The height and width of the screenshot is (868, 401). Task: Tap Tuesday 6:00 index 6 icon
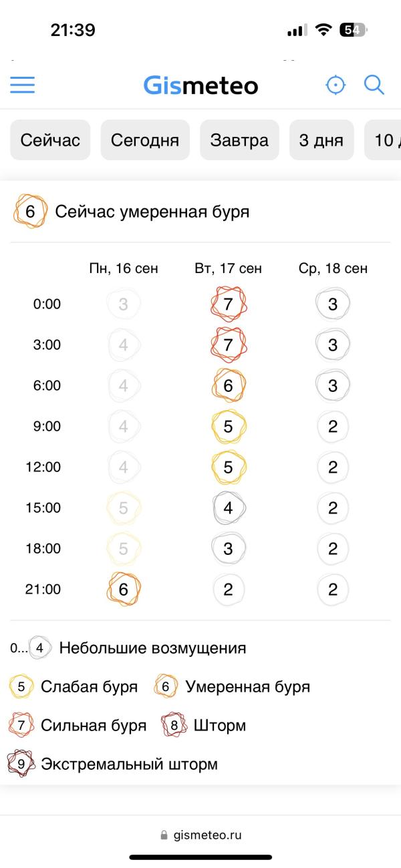[228, 386]
